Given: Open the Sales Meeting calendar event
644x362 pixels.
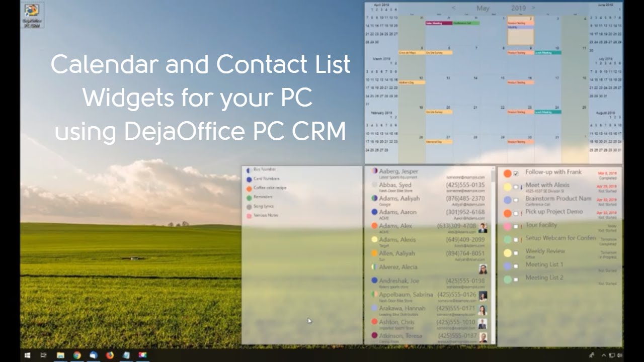Looking at the screenshot, I should coord(439,23).
